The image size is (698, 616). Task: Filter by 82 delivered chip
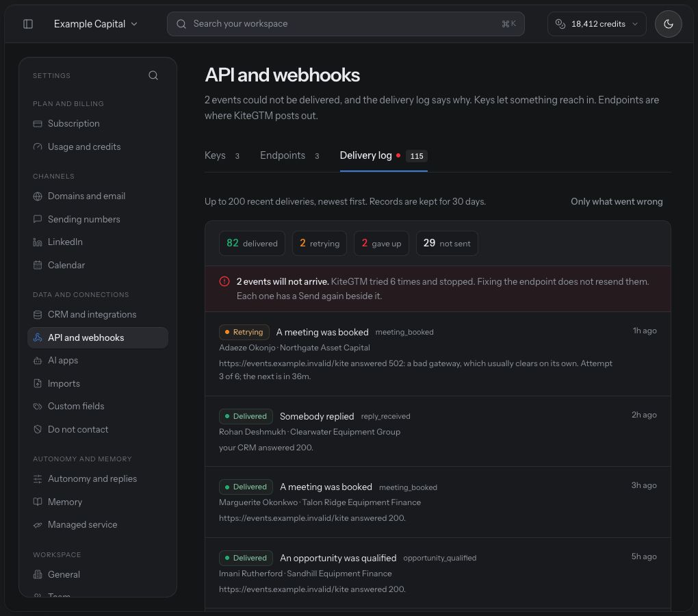(252, 244)
